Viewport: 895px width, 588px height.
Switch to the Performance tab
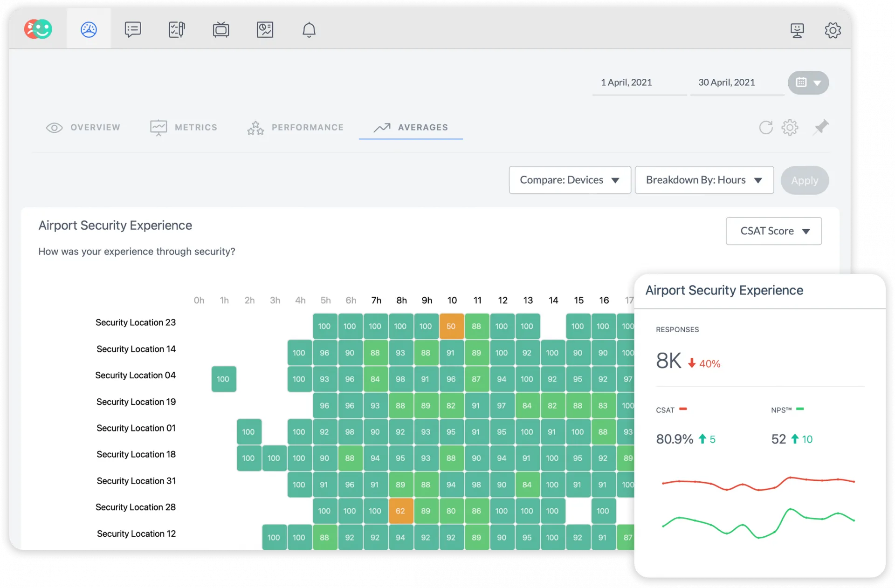pyautogui.click(x=295, y=127)
